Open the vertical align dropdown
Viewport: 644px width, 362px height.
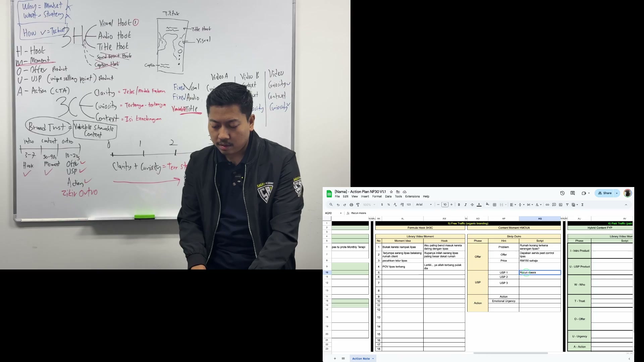click(x=521, y=204)
